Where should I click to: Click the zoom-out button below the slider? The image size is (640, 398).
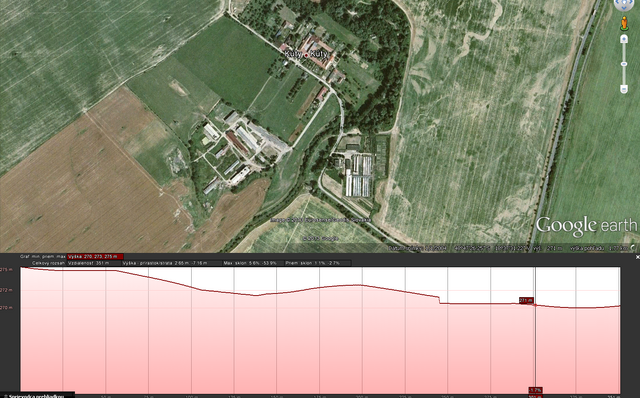pos(624,89)
